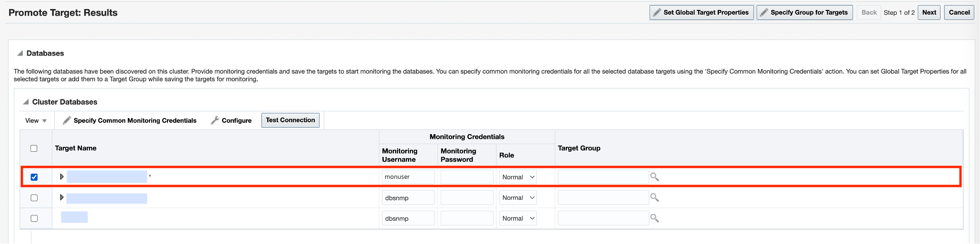Click the Test Connection button
This screenshot has height=244, width=980.
pyautogui.click(x=290, y=120)
